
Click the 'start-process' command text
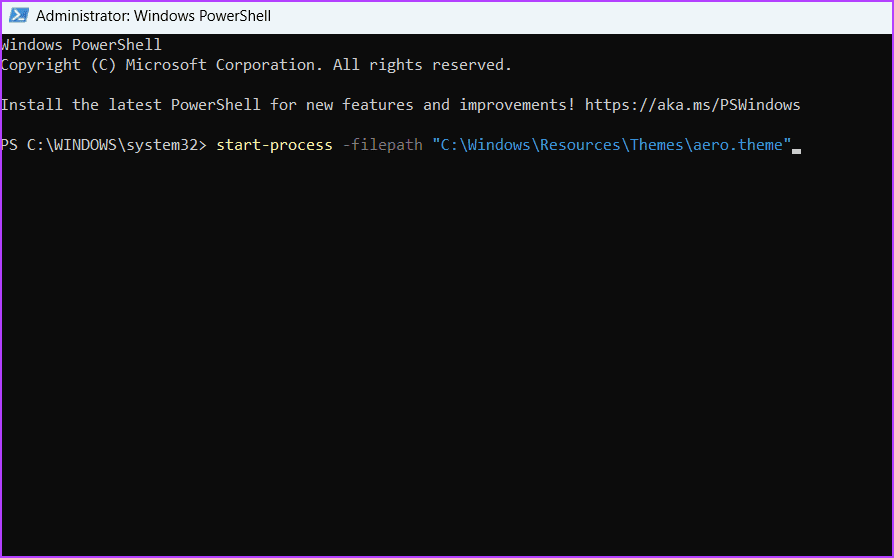(274, 145)
